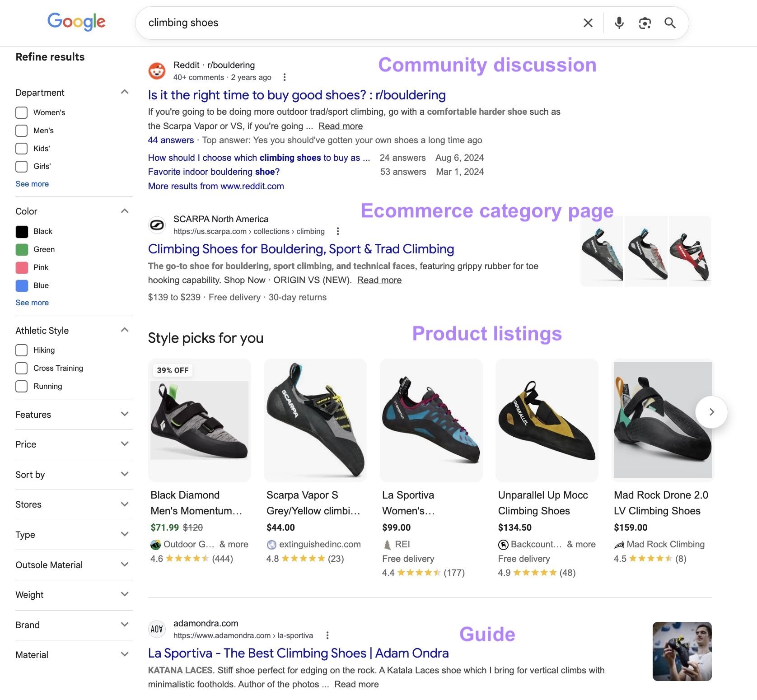Select the Blue color filter swatch

click(21, 285)
